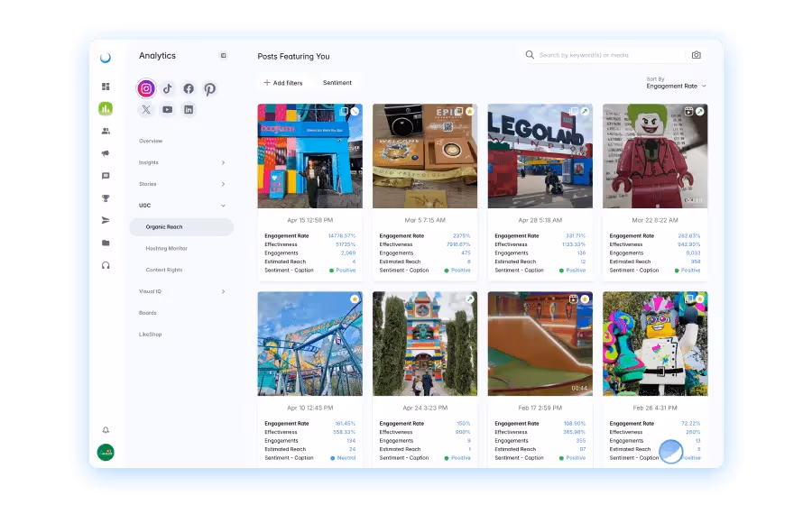The height and width of the screenshot is (514, 812).
Task: Collapse the UGC section chevron
Action: click(223, 206)
